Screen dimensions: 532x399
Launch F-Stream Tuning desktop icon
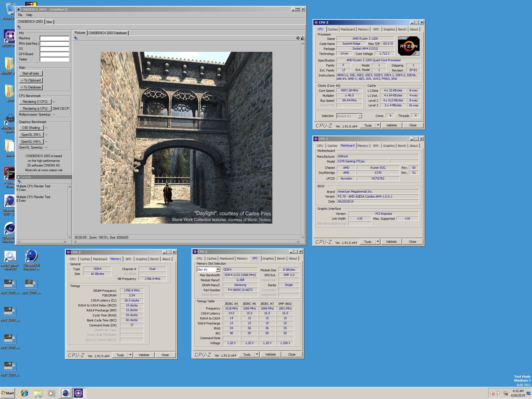pos(10,177)
